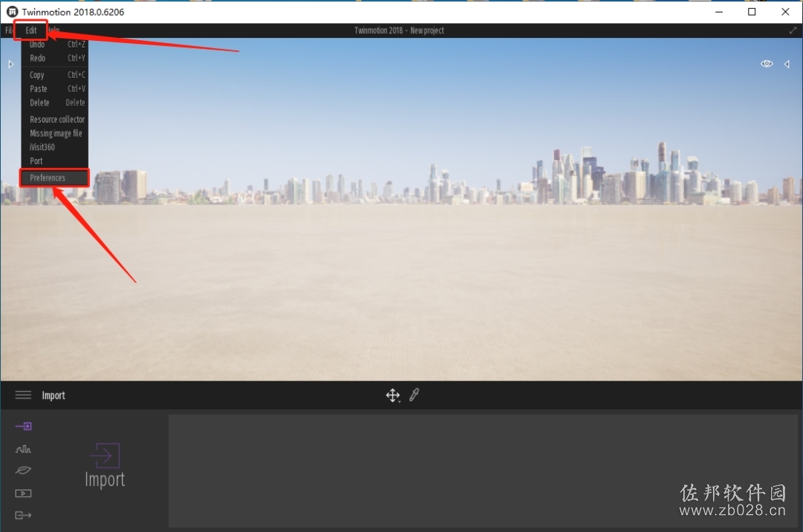Screen dimensions: 803x532
Task: Select the Import icon in left sidebar
Action: click(x=23, y=426)
